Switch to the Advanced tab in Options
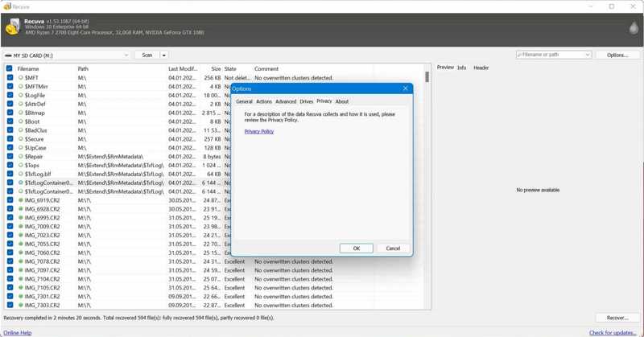This screenshot has width=644, height=337. pyautogui.click(x=286, y=101)
